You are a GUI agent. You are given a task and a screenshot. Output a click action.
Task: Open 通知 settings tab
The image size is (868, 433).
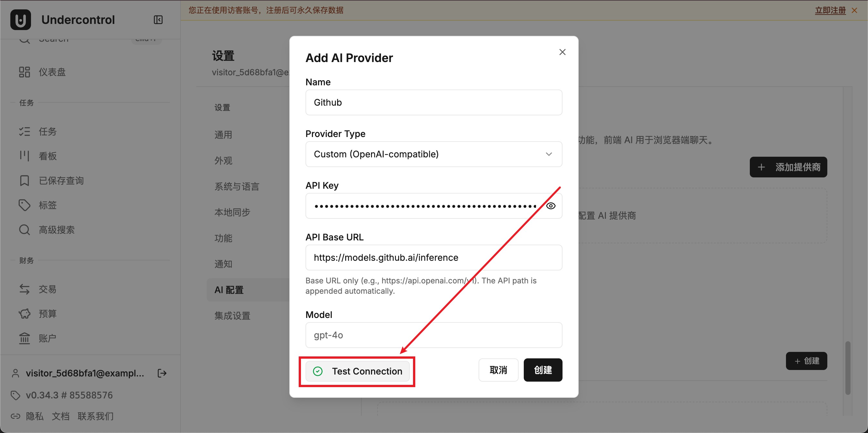pos(223,264)
